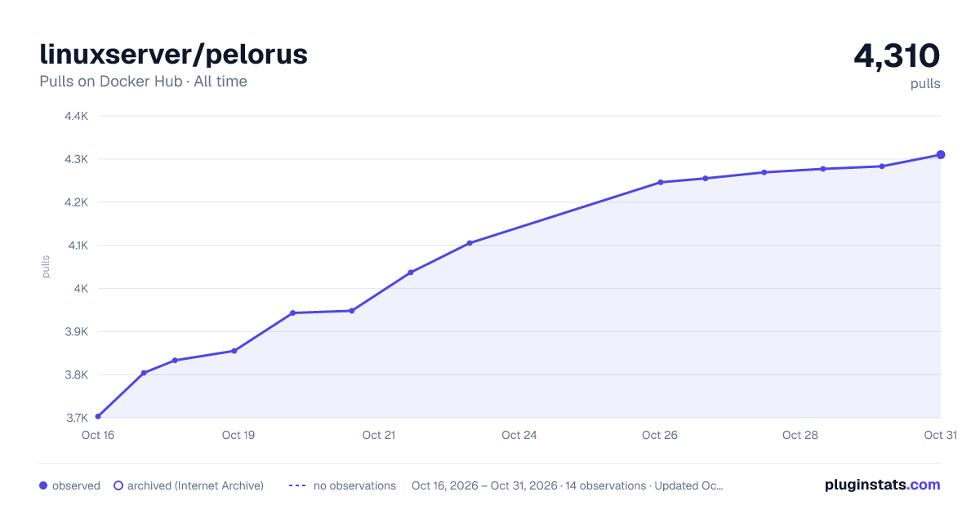The width and height of the screenshot is (980, 514).
Task: Click the Oct 24 x-axis label
Action: [x=519, y=435]
